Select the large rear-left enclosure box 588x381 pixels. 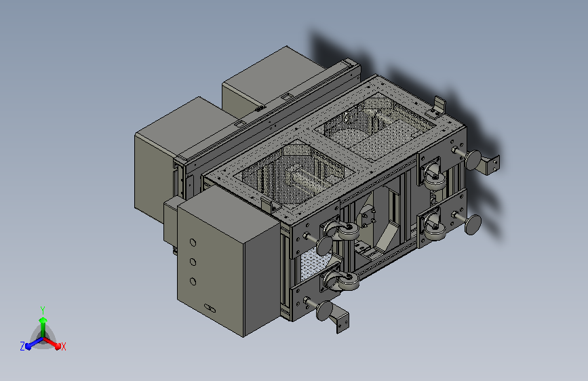[176, 157]
